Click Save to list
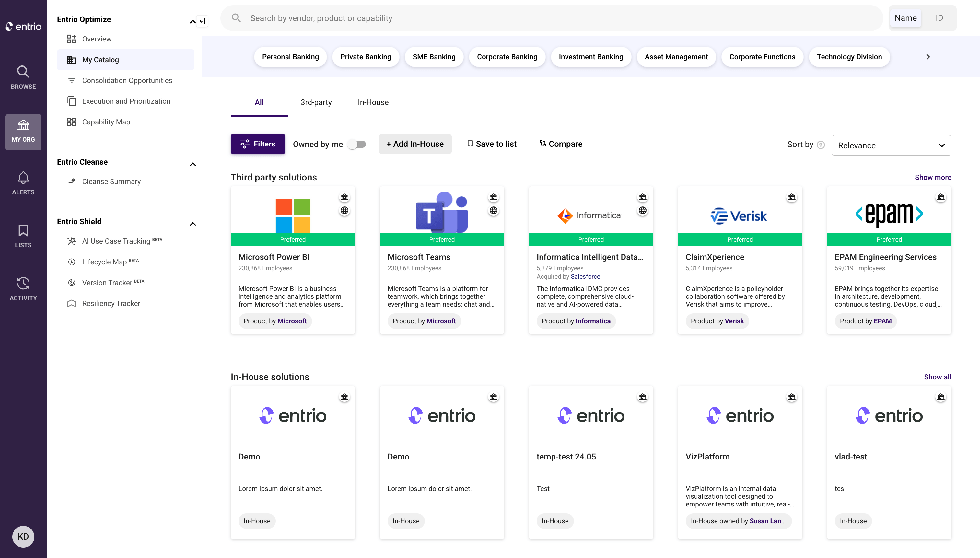The image size is (980, 558). click(x=492, y=144)
